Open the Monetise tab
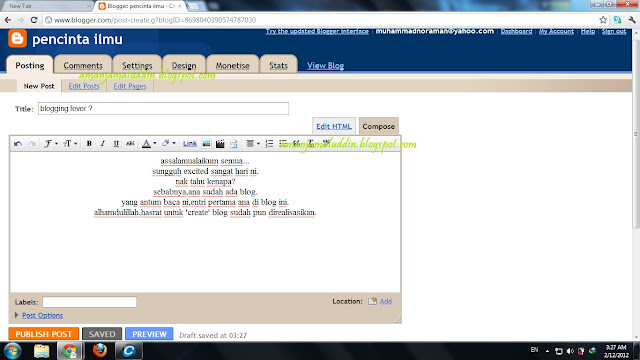 pos(232,65)
